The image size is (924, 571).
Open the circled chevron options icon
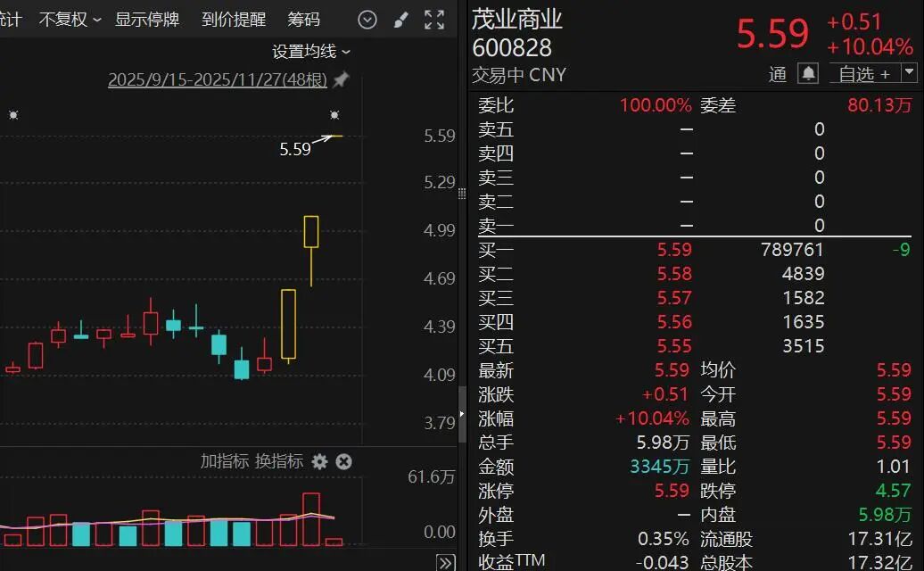click(367, 19)
